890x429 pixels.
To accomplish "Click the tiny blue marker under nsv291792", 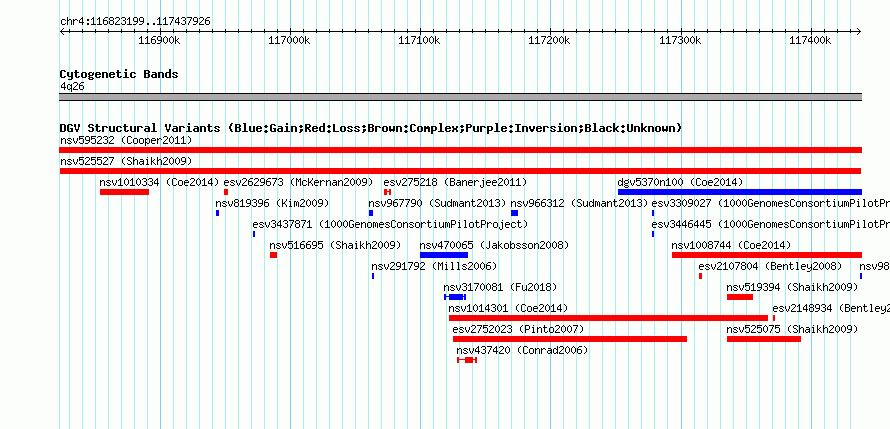I will click(x=373, y=276).
